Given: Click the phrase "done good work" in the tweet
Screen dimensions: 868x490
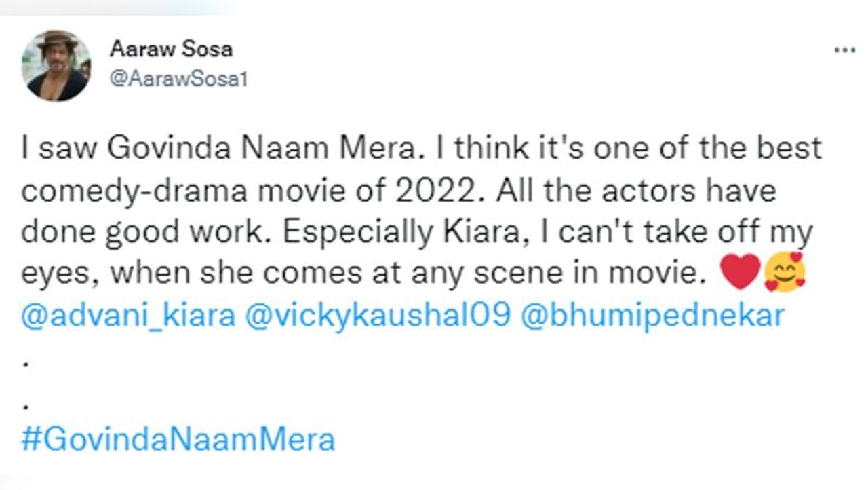Looking at the screenshot, I should point(146,233).
